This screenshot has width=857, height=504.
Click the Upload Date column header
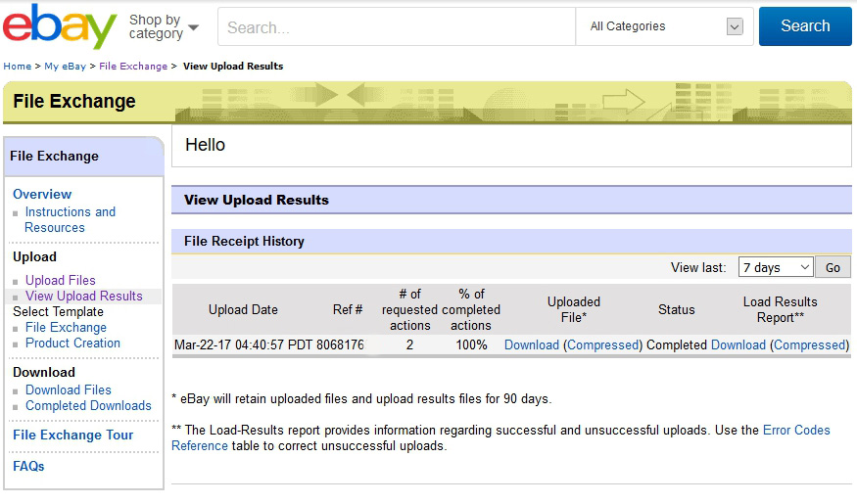243,309
